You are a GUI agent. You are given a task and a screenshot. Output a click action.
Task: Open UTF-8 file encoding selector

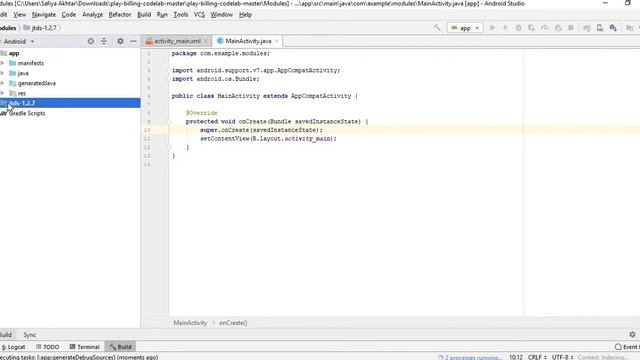pos(562,357)
